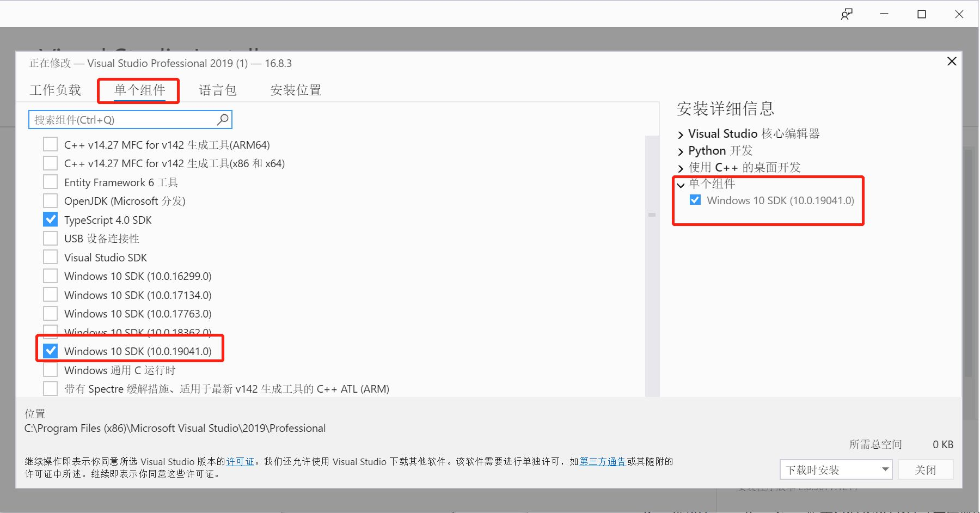Disable TypeScript 4.0 SDK checkbox
This screenshot has width=980, height=513.
(50, 219)
